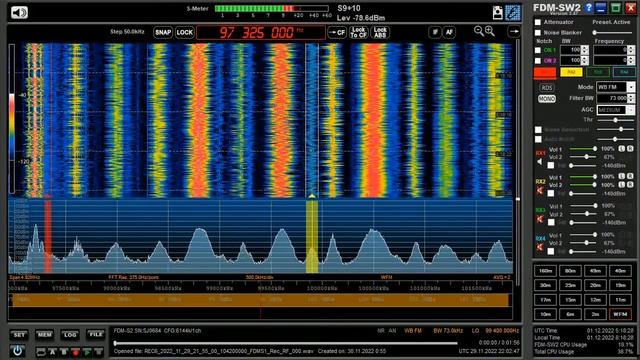The height and width of the screenshot is (360, 640).
Task: Unmute the RX3 speaker icon
Action: (540, 219)
